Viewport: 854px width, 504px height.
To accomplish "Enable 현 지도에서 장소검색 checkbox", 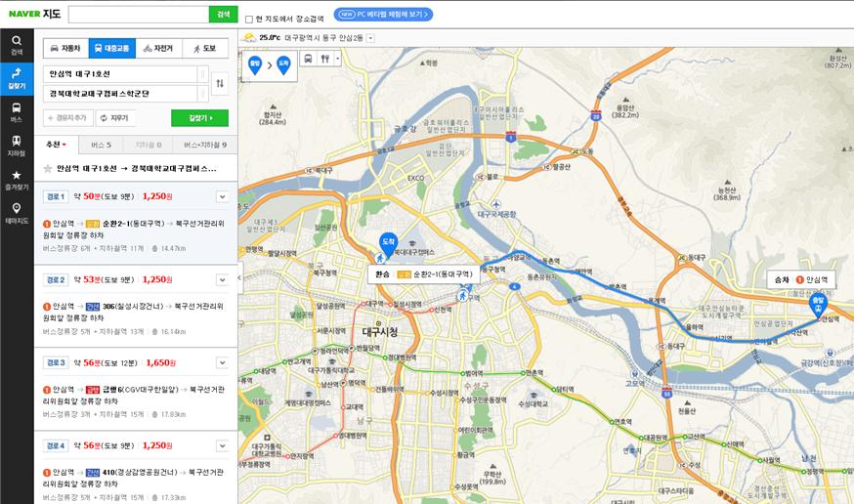I will [x=249, y=19].
